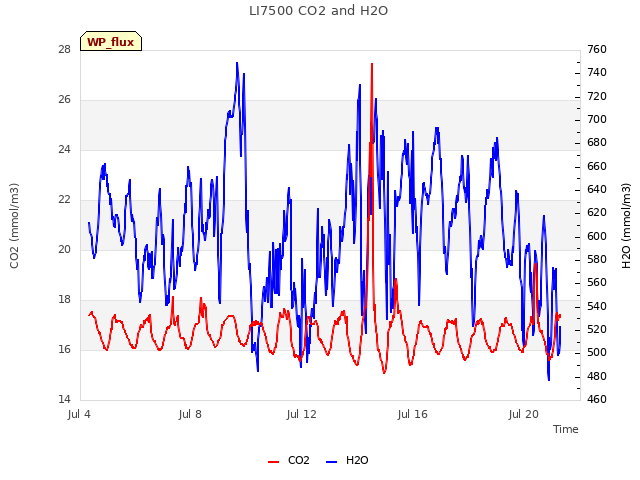Click the CO2 (mmol/m3) axis title

14,226
